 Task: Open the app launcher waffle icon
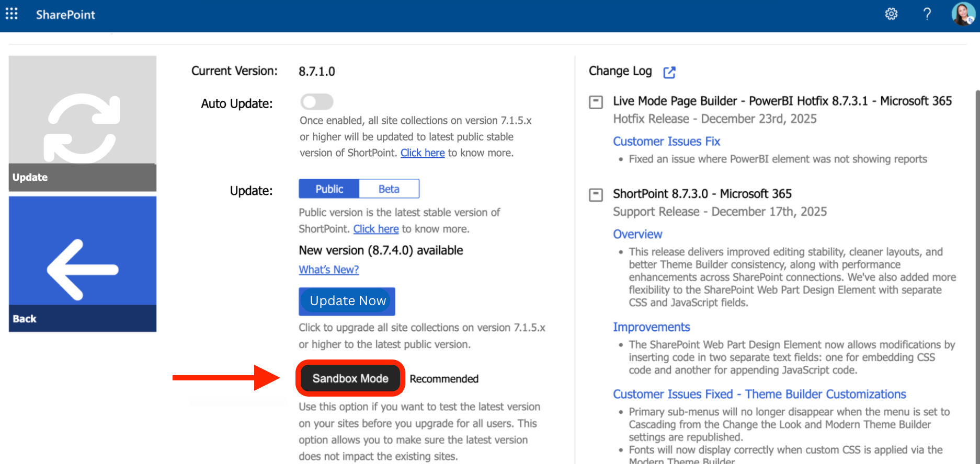pos(12,14)
